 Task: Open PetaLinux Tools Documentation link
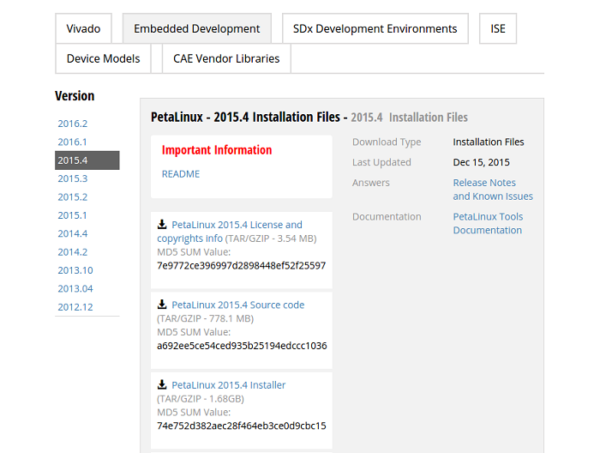488,223
